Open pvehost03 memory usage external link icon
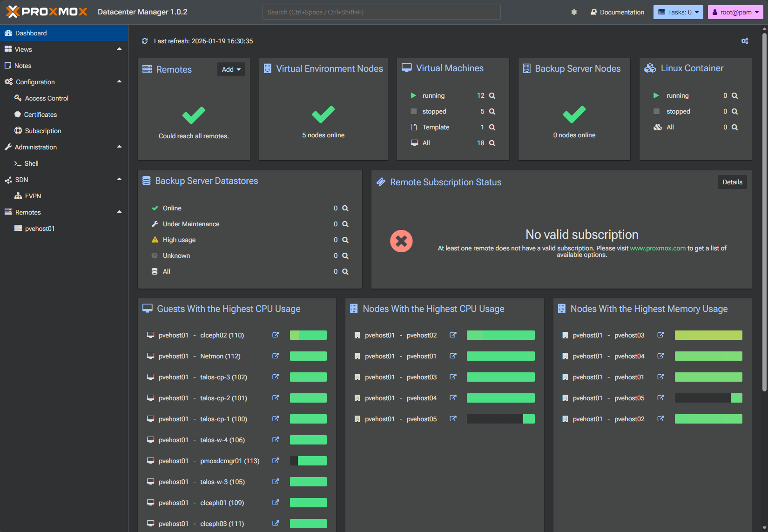 point(660,335)
